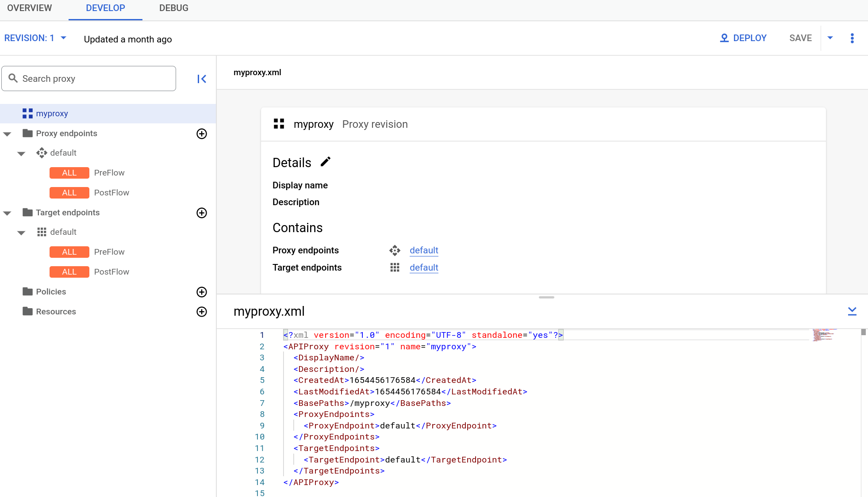Expand the Proxy endpoints tree node
The width and height of the screenshot is (868, 497).
pyautogui.click(x=7, y=133)
